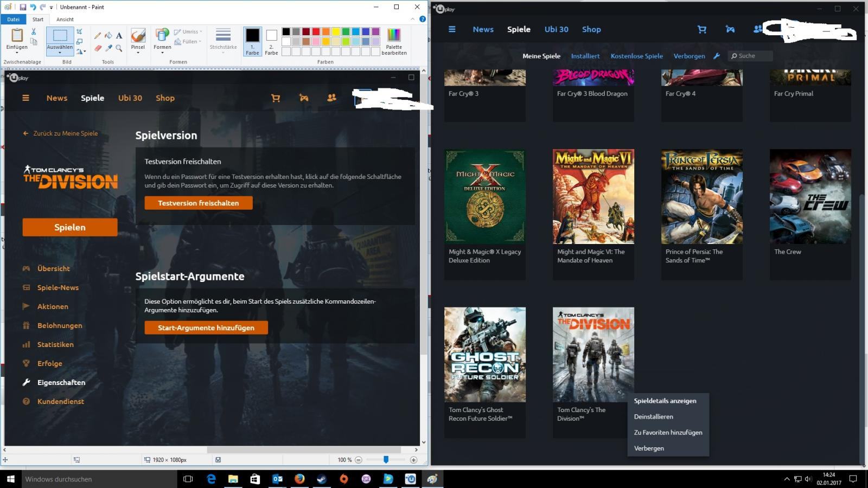This screenshot has width=868, height=488.
Task: Pick the Color picker eyedropper tool
Action: pos(108,48)
